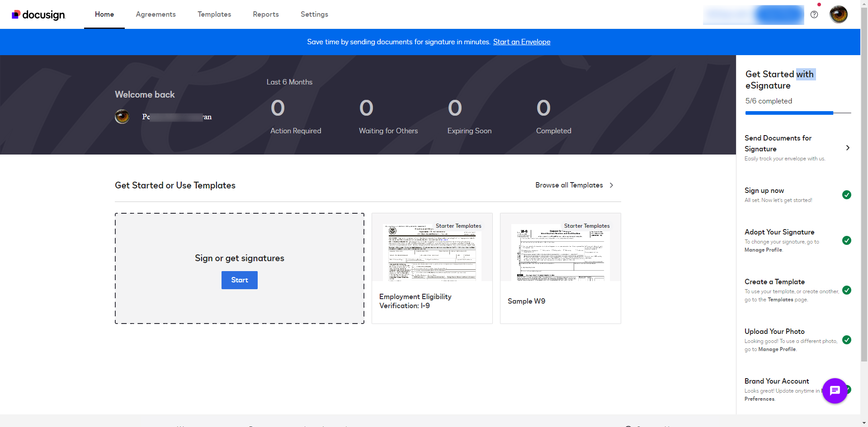
Task: Open the Employment Eligibility Verification I-9 template
Action: point(432,268)
